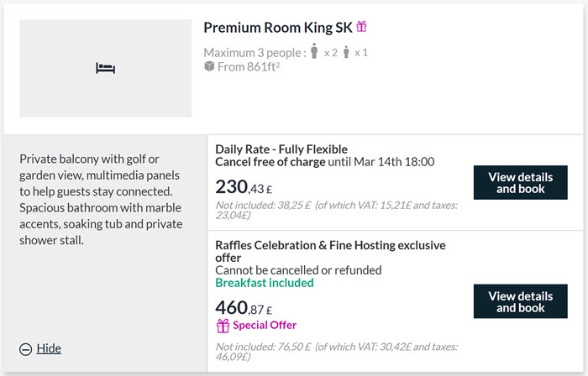The image size is (588, 376).
Task: Book the Raffles Celebration exclusive offer
Action: (520, 301)
